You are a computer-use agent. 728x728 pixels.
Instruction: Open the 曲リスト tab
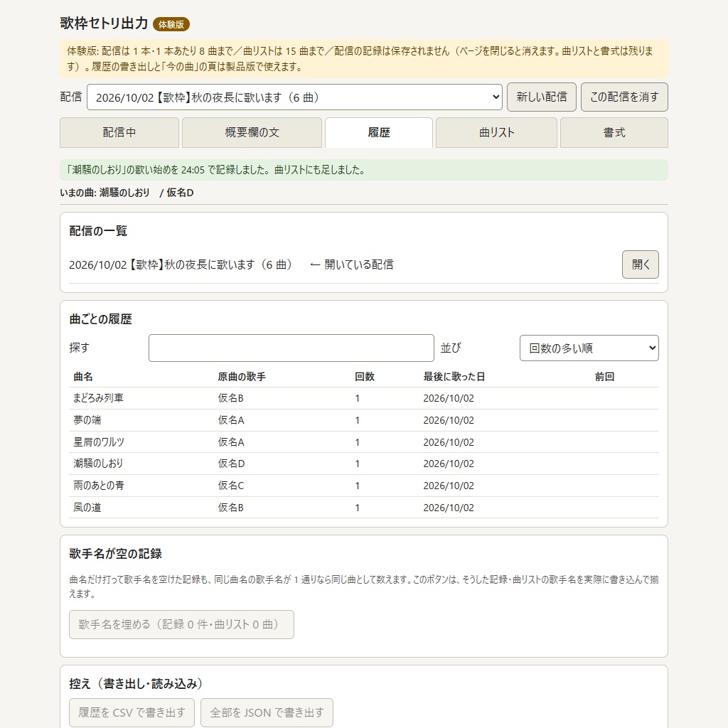coord(496,133)
